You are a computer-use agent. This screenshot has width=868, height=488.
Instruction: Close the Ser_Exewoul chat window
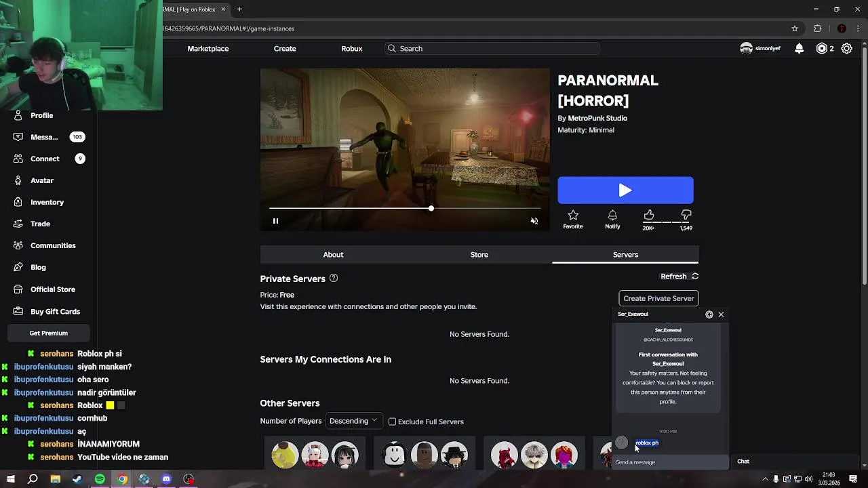721,314
